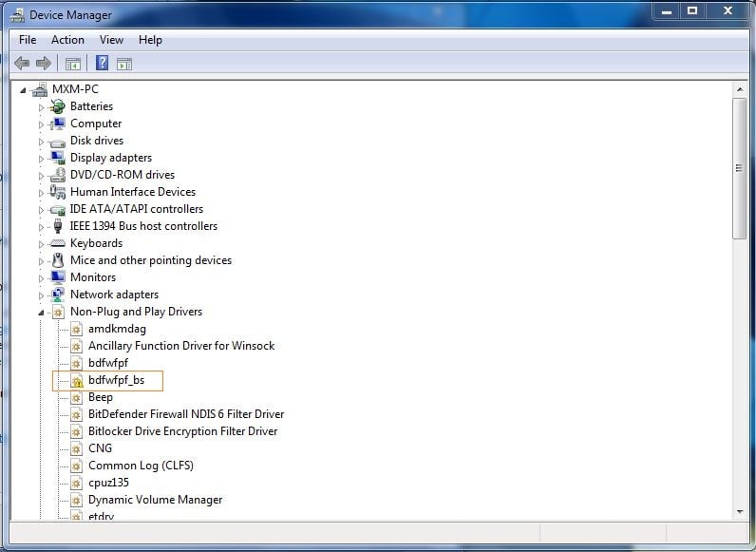Select Ancillary Function Driver for Winsock

pos(181,346)
